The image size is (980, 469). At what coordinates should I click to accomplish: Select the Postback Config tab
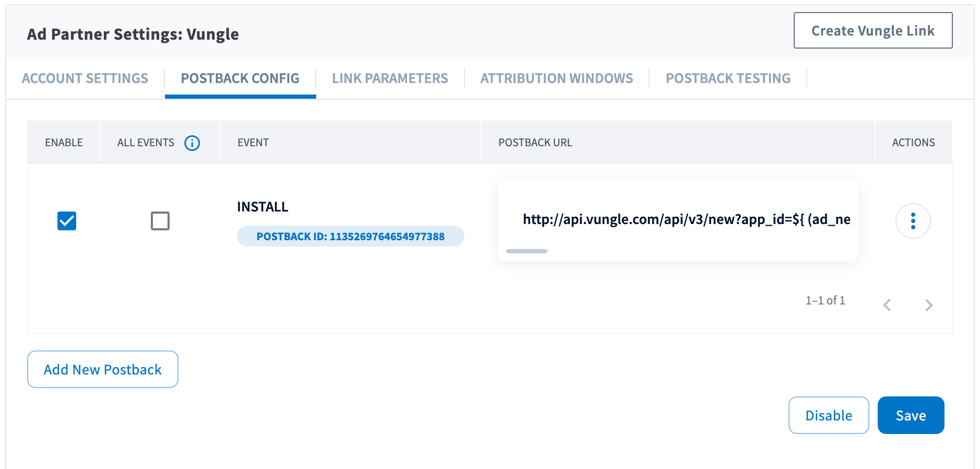240,78
